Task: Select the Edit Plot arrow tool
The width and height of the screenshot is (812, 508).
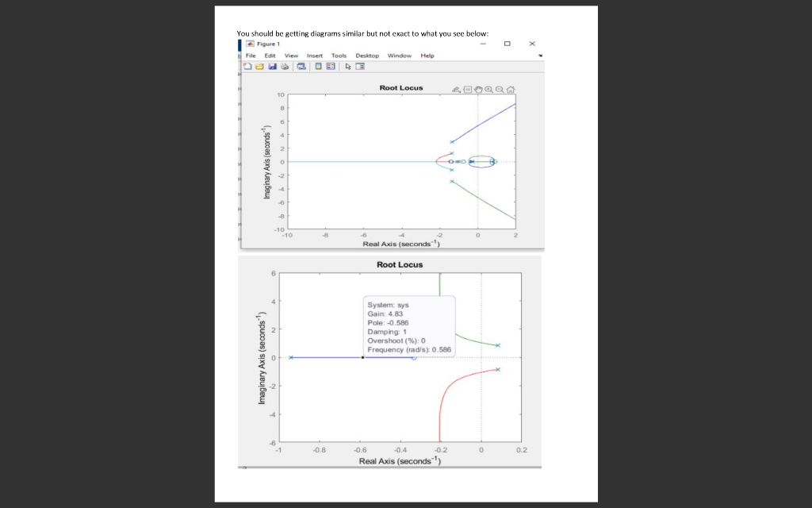Action: tap(347, 66)
